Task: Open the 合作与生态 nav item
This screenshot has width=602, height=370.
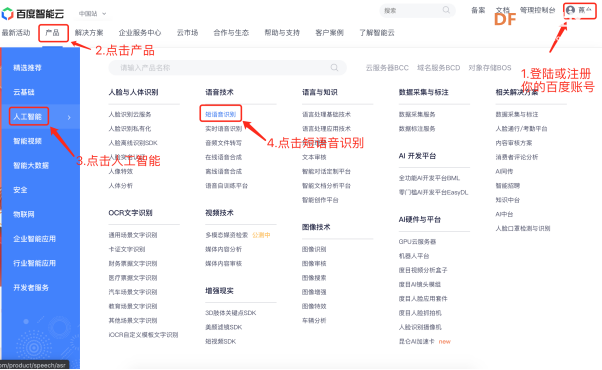Action: [x=231, y=33]
